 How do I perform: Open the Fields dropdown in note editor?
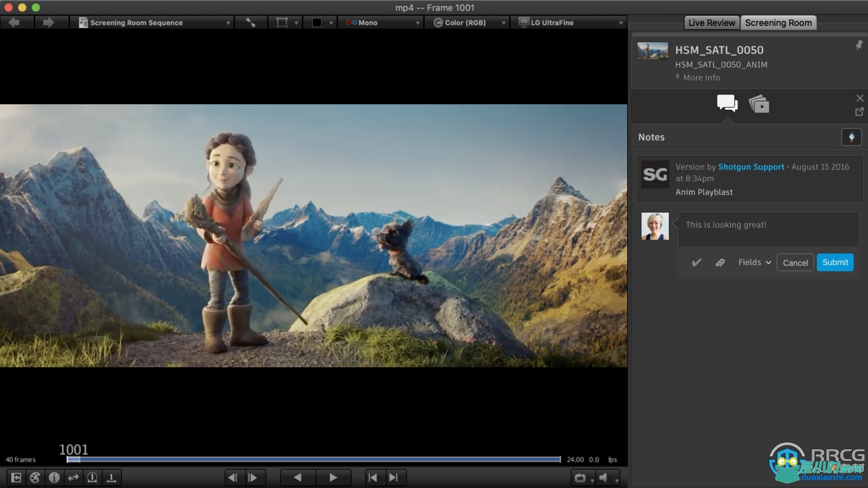[755, 262]
